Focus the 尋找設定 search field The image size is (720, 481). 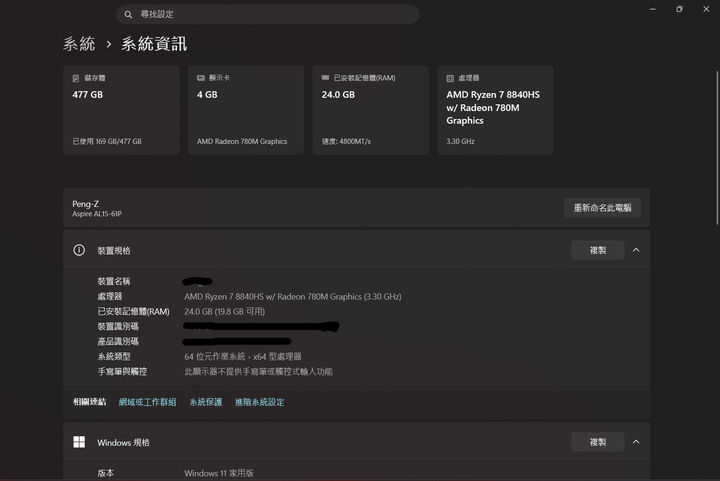click(268, 14)
